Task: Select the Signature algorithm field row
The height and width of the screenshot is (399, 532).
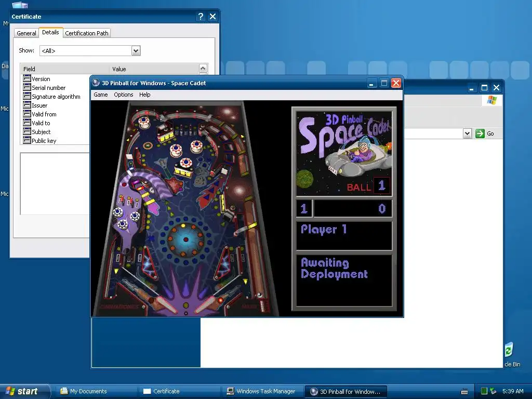Action: pyautogui.click(x=56, y=96)
